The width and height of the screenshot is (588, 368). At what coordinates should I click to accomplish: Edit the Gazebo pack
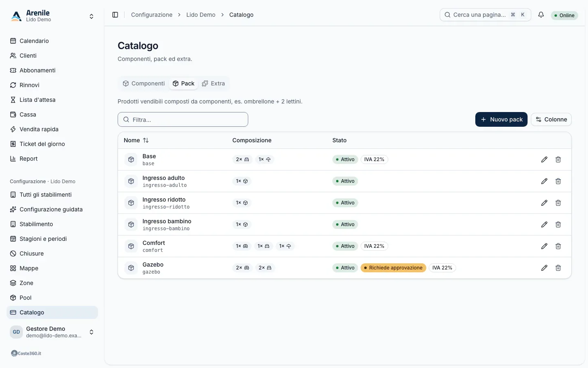point(544,268)
